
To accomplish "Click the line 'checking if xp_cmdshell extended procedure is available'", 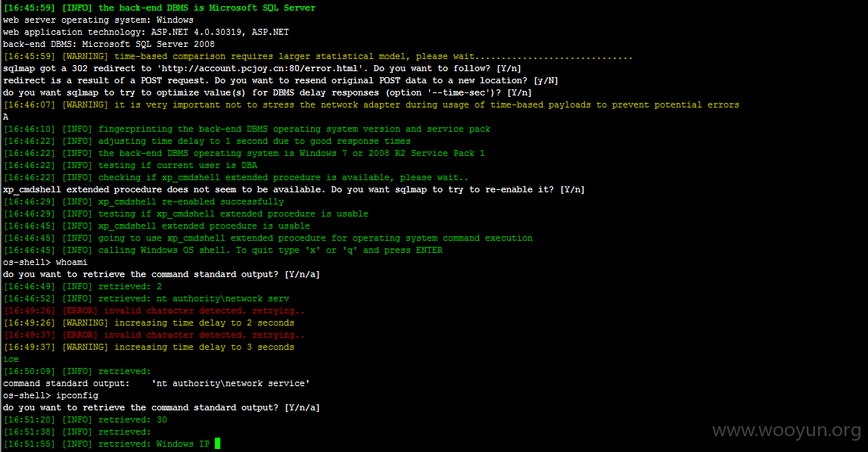I will point(236,178).
